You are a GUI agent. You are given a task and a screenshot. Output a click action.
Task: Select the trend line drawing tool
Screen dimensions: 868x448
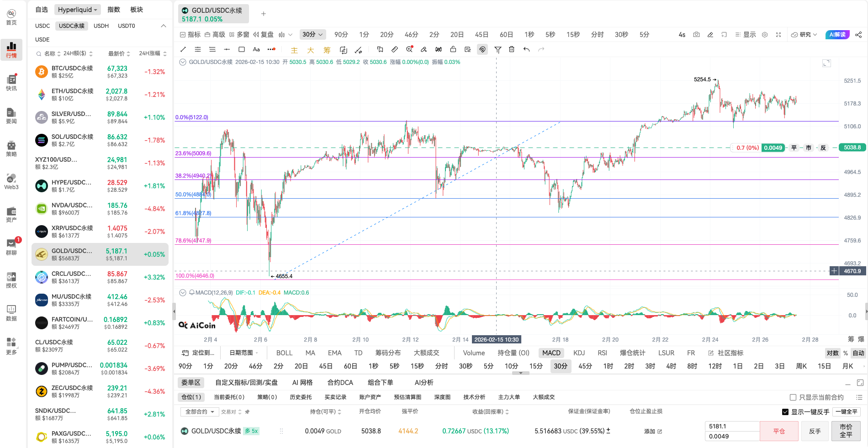point(183,49)
